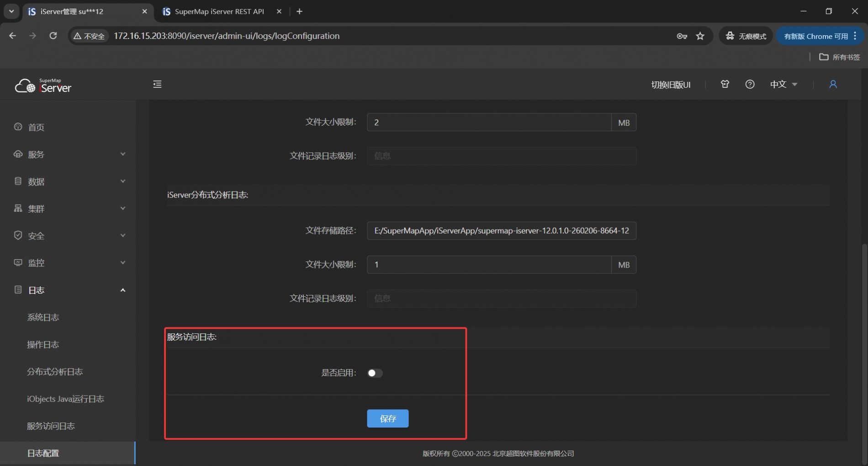Expand the 安全 sidebar menu
This screenshot has width=868, height=466.
[x=69, y=236]
